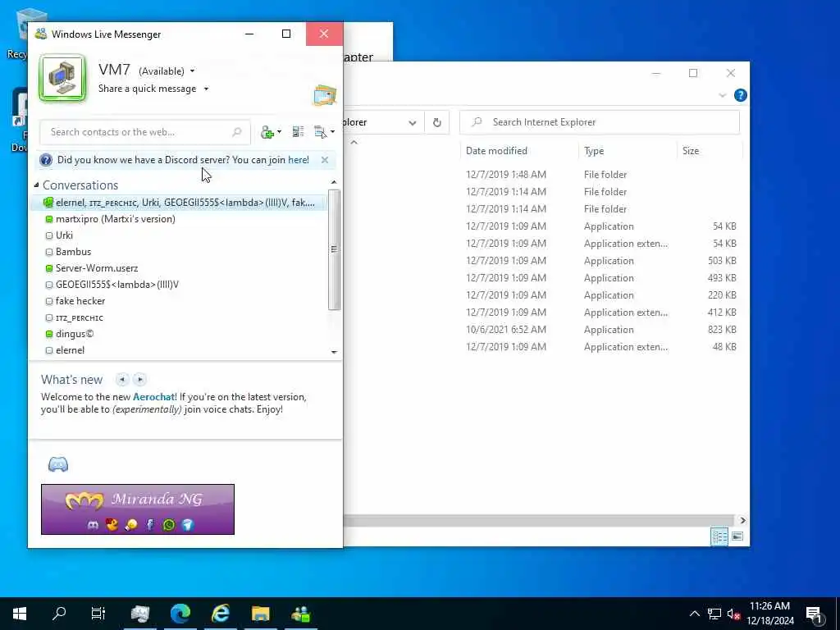The image size is (840, 630).
Task: Open File Explorer from the taskbar
Action: [260, 614]
